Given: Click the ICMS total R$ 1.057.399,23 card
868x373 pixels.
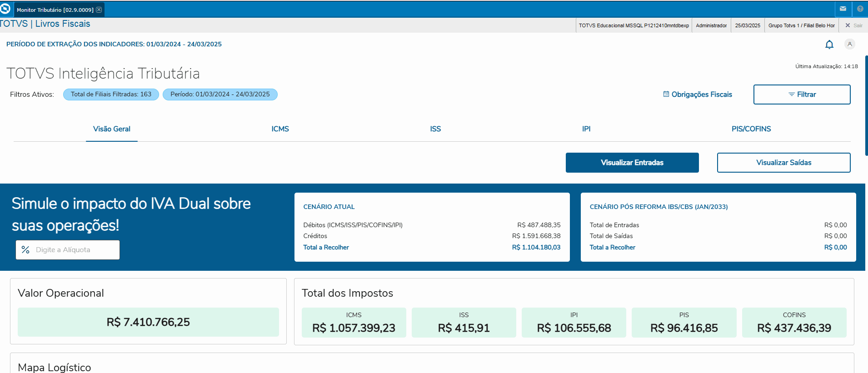Looking at the screenshot, I should tap(354, 323).
